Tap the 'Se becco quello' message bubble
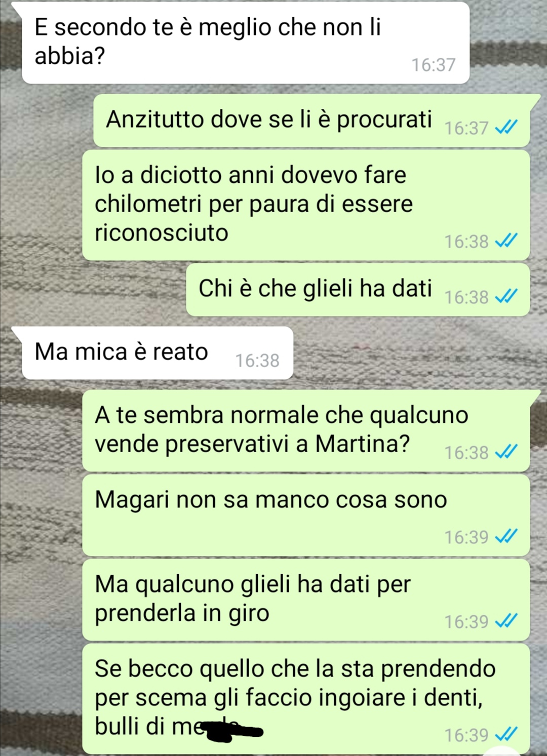The height and width of the screenshot is (756, 547). tap(306, 698)
